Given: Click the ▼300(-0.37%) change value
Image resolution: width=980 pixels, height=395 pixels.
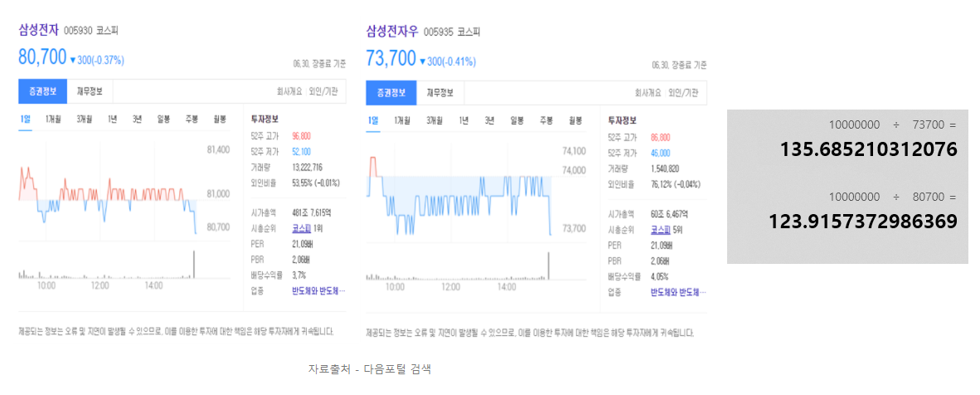Looking at the screenshot, I should [97, 60].
